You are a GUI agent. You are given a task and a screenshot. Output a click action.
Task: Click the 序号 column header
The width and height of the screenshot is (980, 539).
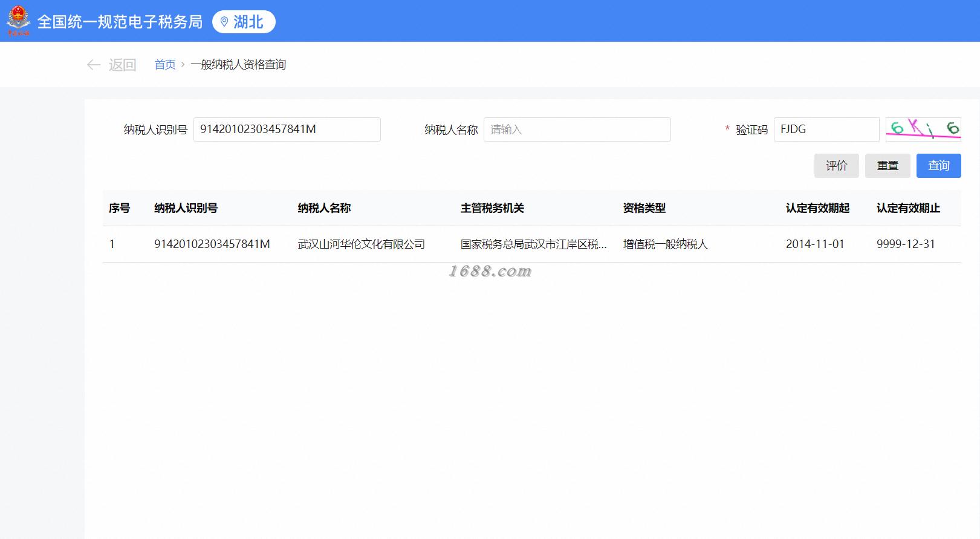coord(119,208)
